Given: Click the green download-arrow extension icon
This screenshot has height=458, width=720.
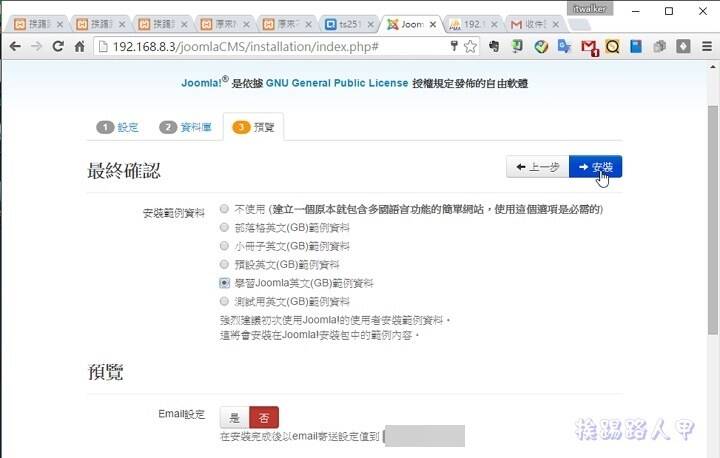Looking at the screenshot, I should (x=518, y=46).
